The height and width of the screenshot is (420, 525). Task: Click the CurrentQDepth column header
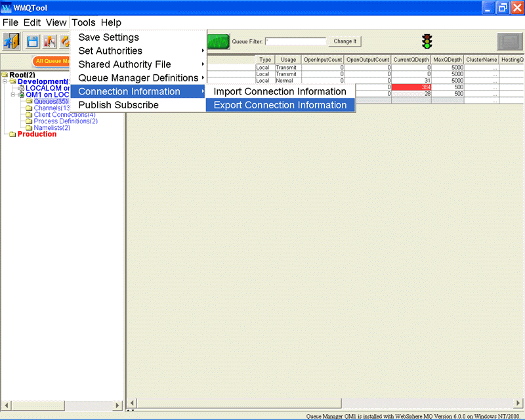tap(411, 60)
